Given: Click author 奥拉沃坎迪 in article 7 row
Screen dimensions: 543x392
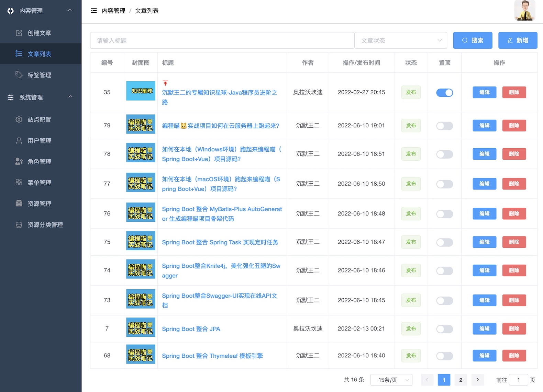Looking at the screenshot, I should click(308, 329).
